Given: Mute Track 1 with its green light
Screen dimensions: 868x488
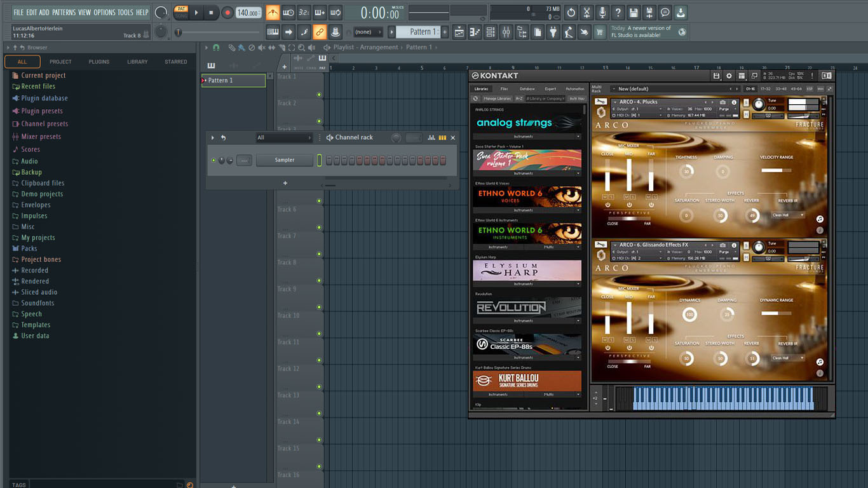Looking at the screenshot, I should (x=319, y=95).
